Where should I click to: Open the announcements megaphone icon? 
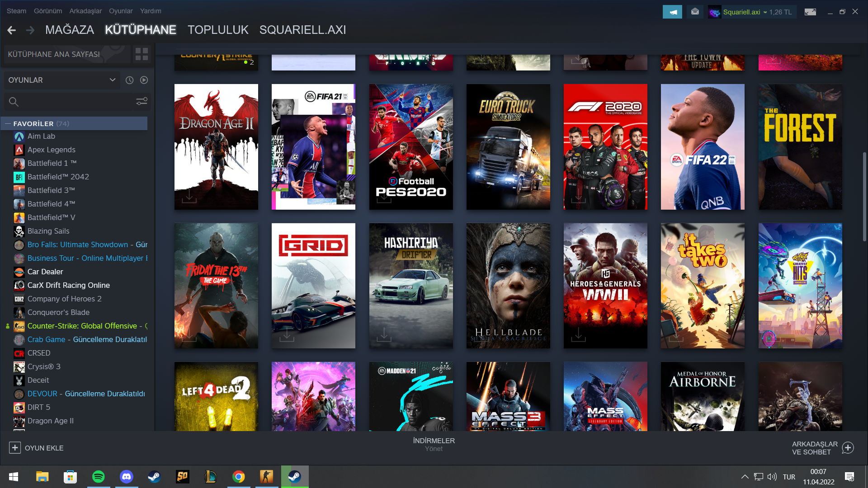(672, 12)
